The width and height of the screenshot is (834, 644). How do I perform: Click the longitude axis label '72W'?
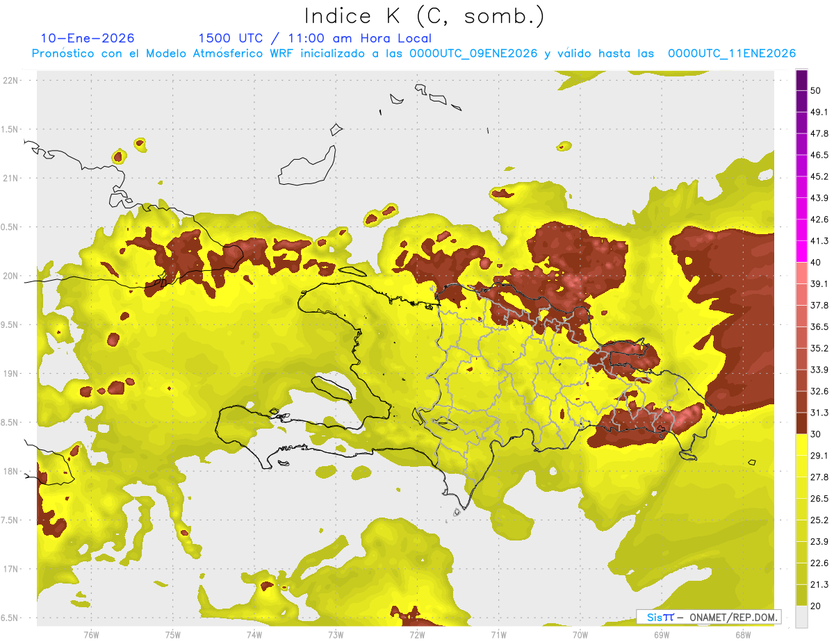[x=417, y=634]
